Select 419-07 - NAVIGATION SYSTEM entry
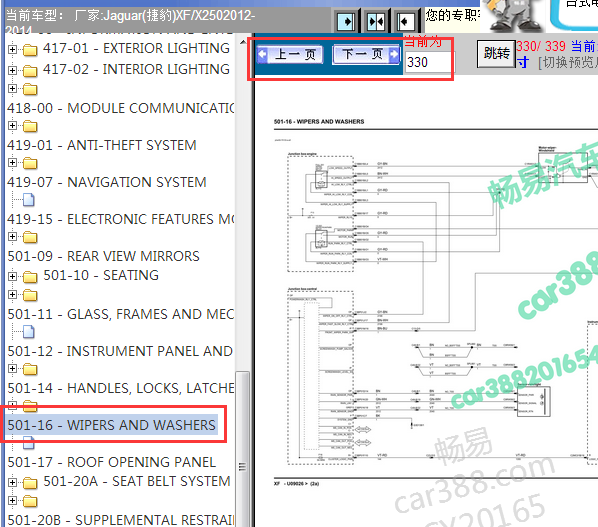This screenshot has height=527, width=598. [x=107, y=182]
